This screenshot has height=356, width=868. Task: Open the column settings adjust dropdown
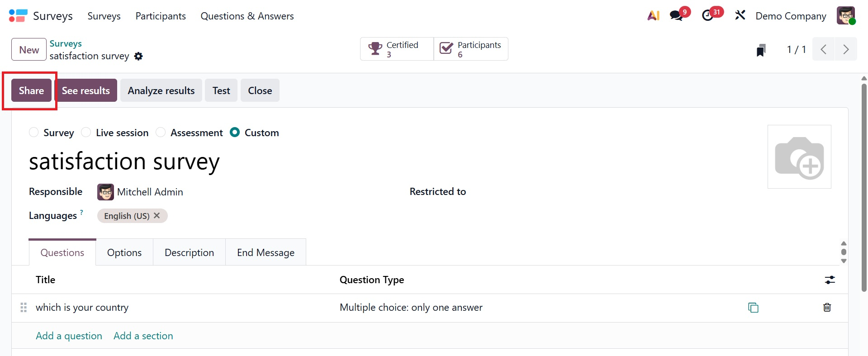[830, 280]
